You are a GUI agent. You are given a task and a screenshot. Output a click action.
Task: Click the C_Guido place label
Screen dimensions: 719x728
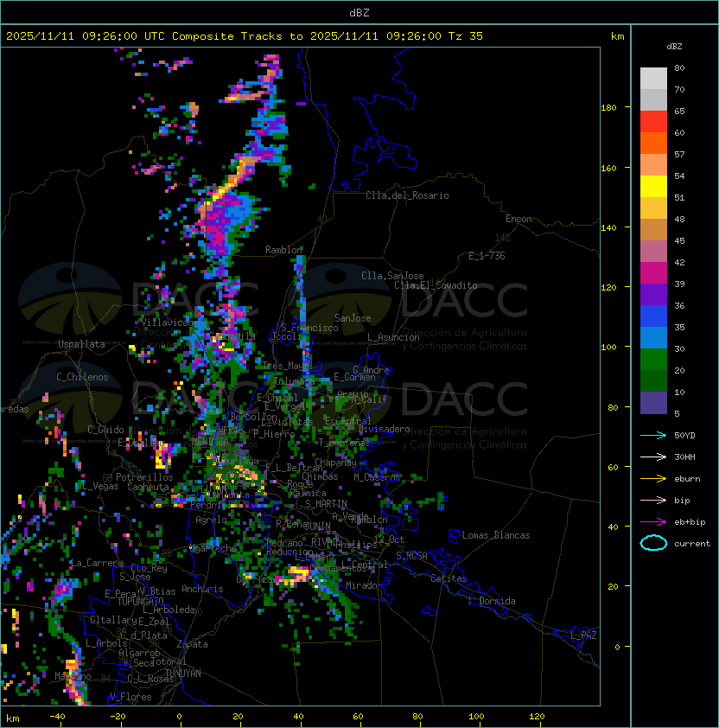[105, 430]
